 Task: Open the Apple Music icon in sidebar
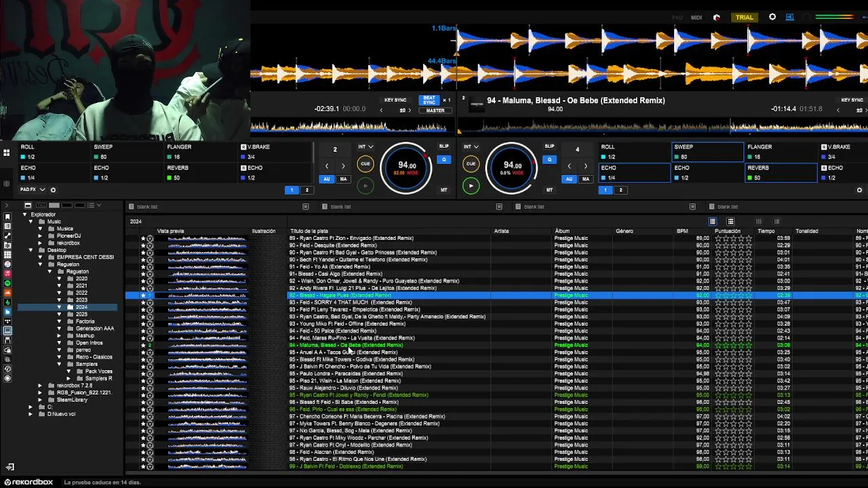tap(7, 273)
